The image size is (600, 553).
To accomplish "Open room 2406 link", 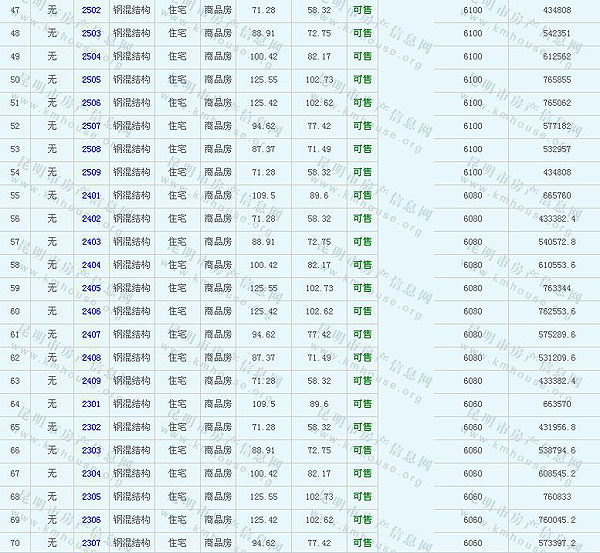I will point(91,311).
